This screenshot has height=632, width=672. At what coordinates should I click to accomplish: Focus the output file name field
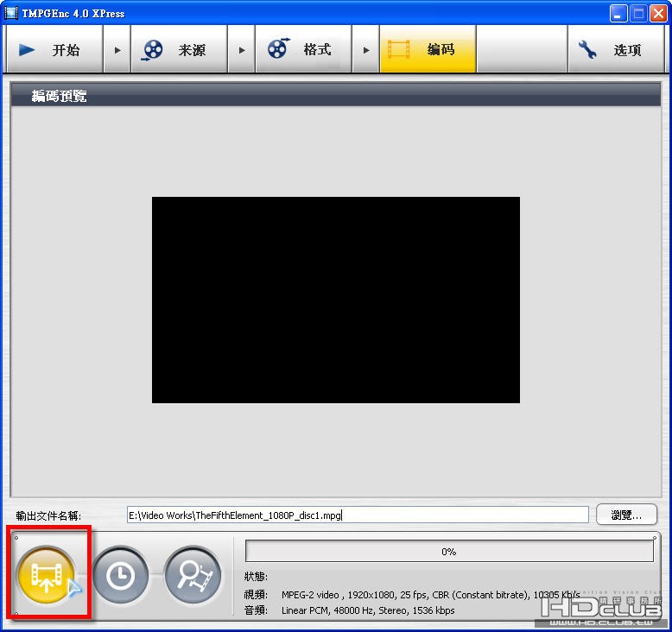pyautogui.click(x=358, y=515)
